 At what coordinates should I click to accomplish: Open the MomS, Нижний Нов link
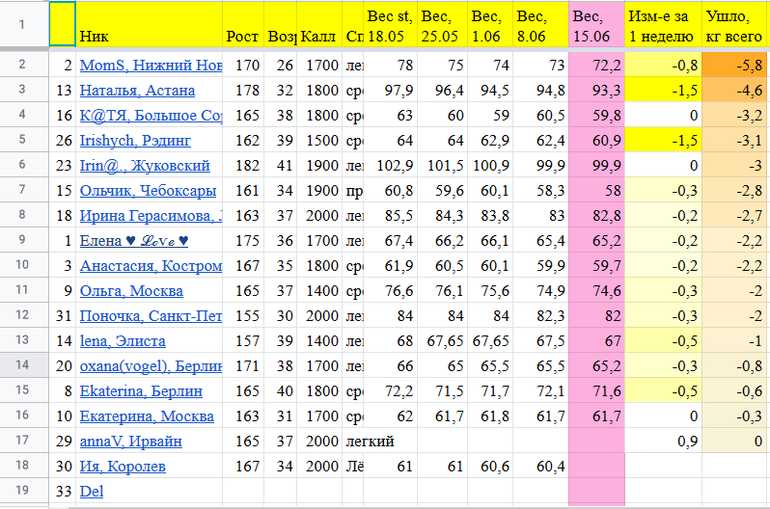click(150, 66)
